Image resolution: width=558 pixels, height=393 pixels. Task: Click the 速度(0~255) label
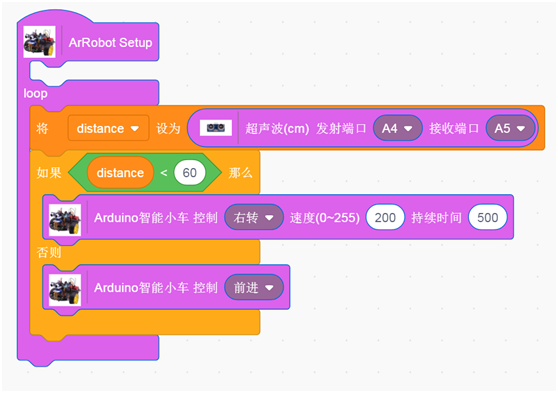[325, 218]
